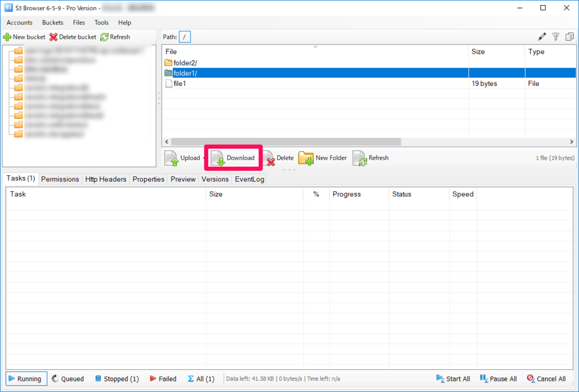Click the file list horizontal scrollbar

pos(286,142)
